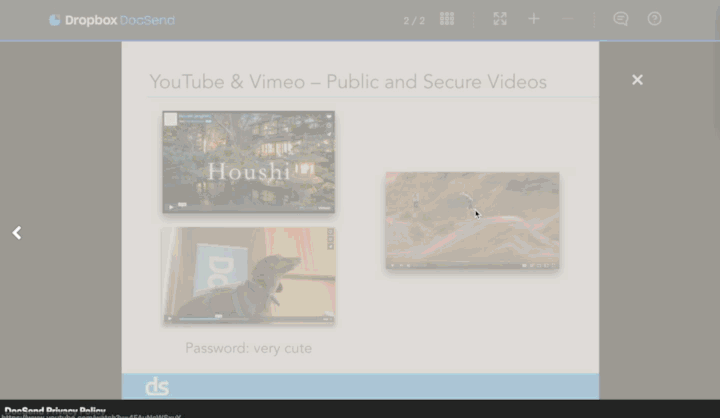Click the Dropbox DocSend logo
This screenshot has width=720, height=418.
[x=111, y=20]
